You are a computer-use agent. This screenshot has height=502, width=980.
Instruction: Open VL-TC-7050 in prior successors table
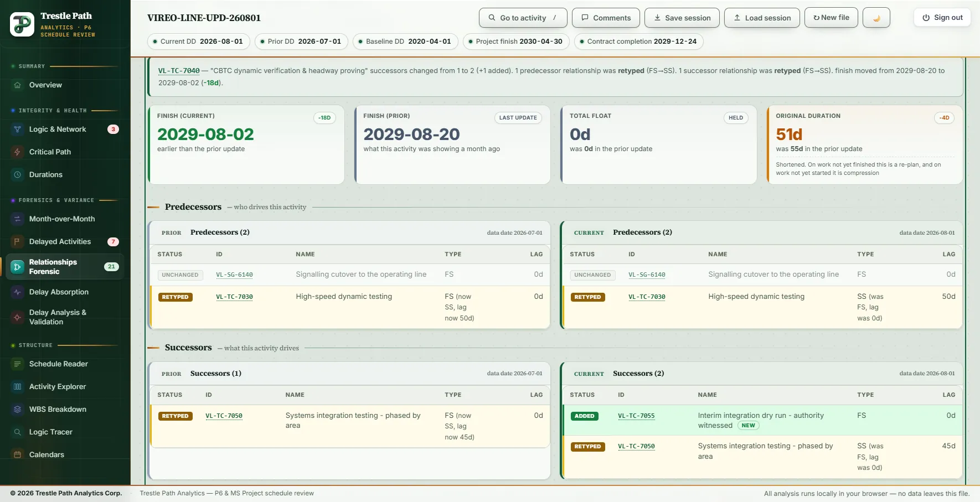coord(224,416)
